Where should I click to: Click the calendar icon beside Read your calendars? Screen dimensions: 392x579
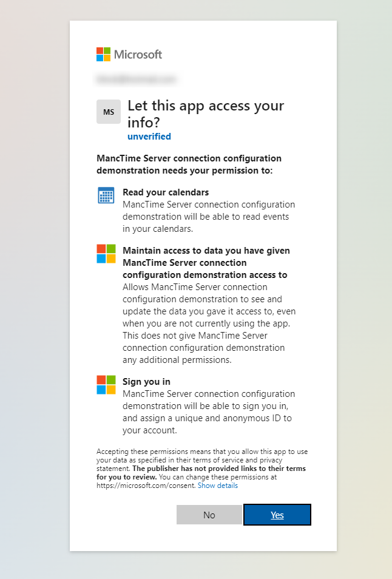pos(106,195)
